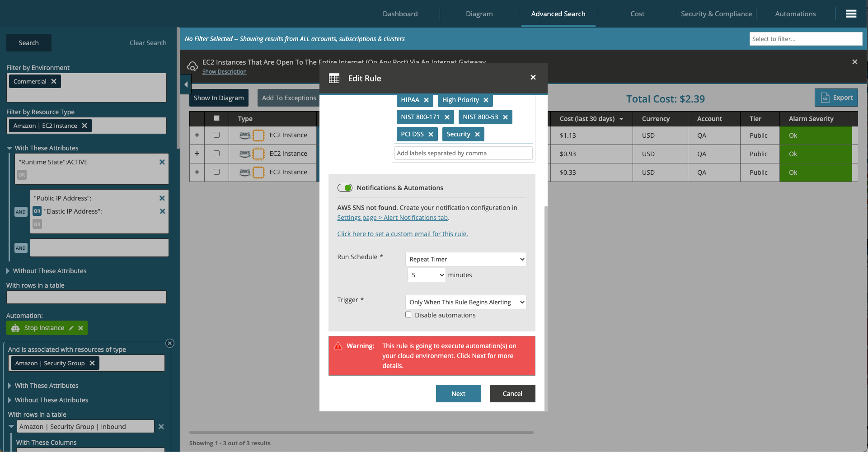Open the minutes interval dropdown
The width and height of the screenshot is (868, 452).
tap(427, 275)
